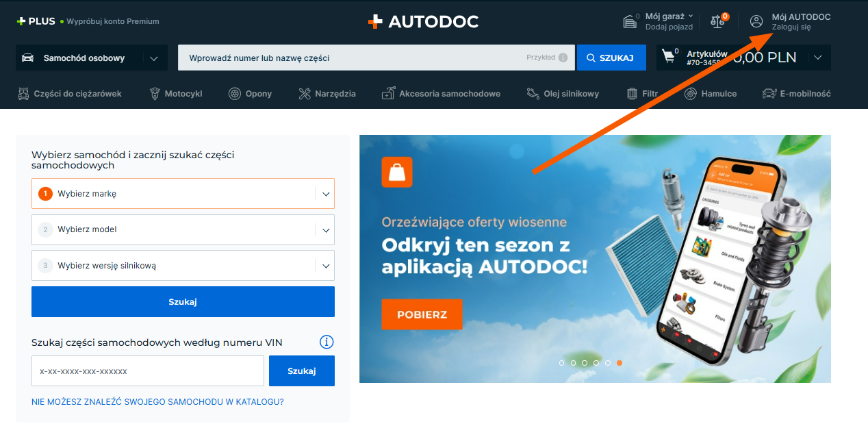Open the Samochód osobowy vehicle type dropdown
868x439 pixels.
pos(92,58)
